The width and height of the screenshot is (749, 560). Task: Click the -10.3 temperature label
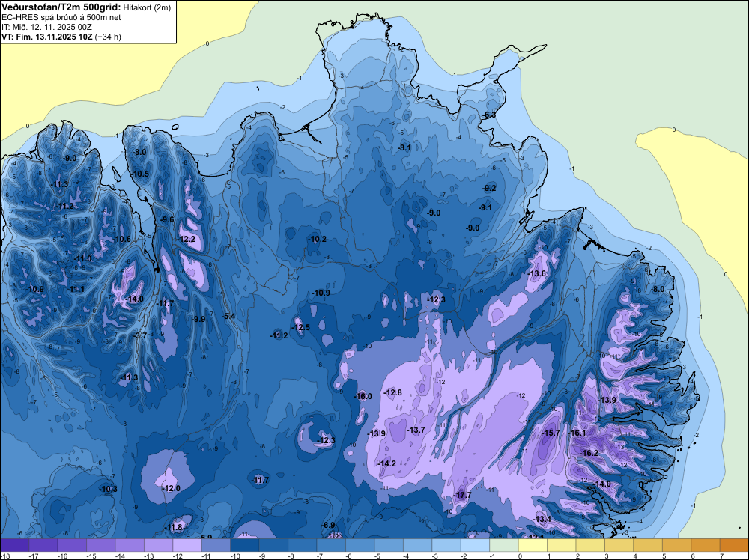(x=109, y=489)
